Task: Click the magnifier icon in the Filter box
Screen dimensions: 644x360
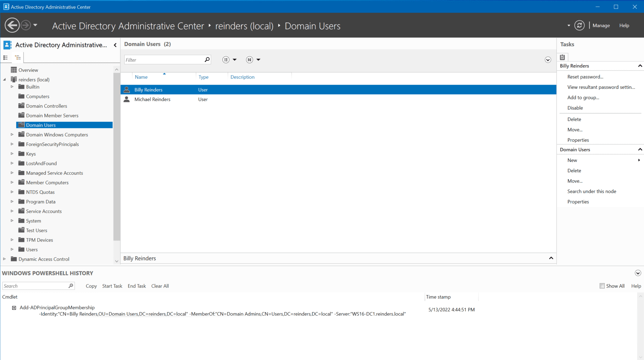Action: (207, 59)
